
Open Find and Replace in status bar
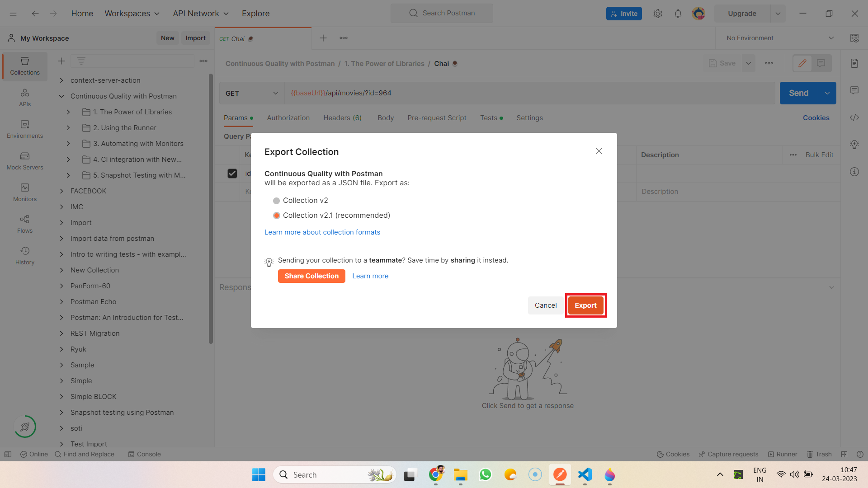pyautogui.click(x=85, y=454)
